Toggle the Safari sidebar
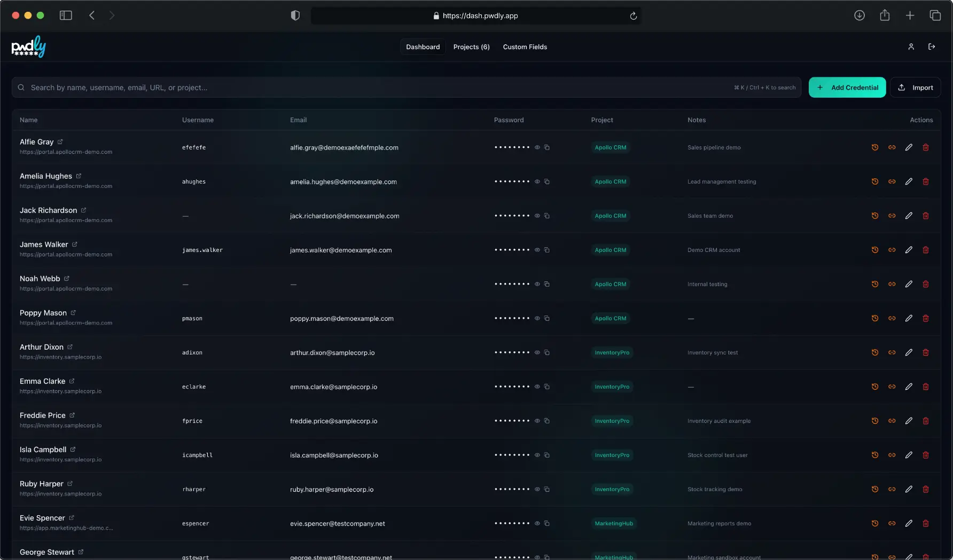The height and width of the screenshot is (560, 953). click(x=66, y=15)
